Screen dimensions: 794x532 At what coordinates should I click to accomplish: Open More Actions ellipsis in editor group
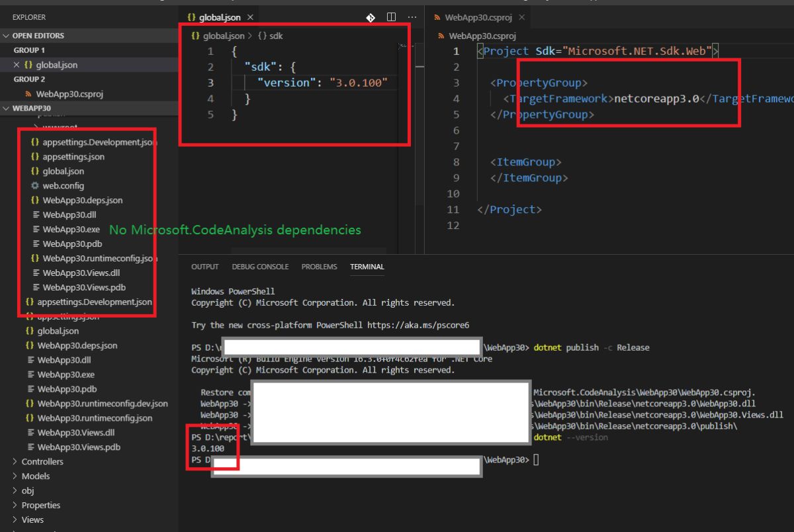pos(412,17)
